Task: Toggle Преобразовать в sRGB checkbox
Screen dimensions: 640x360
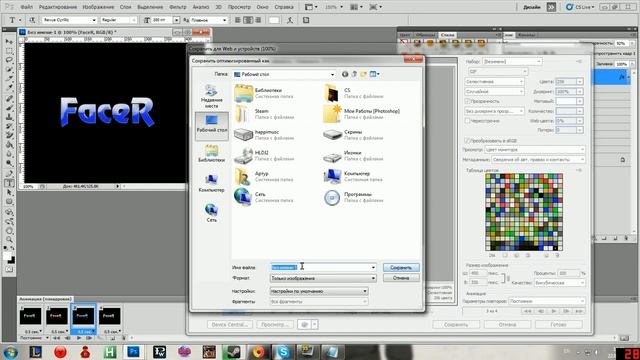Action: pyautogui.click(x=468, y=140)
